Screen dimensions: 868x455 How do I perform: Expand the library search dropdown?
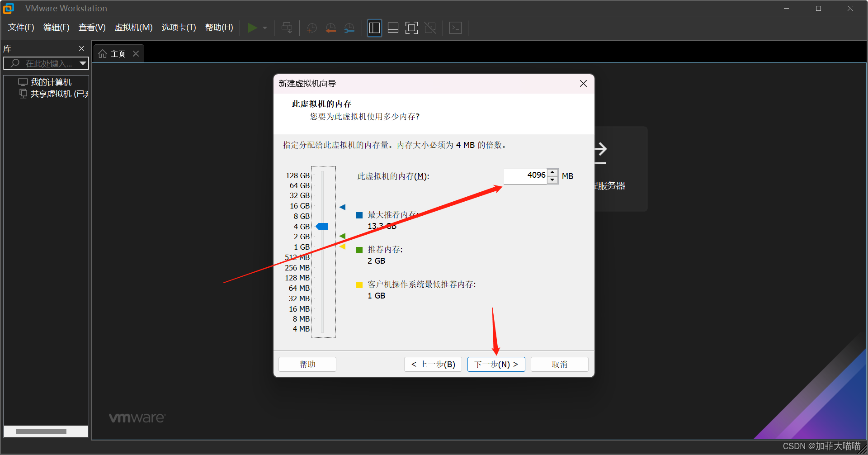(x=83, y=63)
